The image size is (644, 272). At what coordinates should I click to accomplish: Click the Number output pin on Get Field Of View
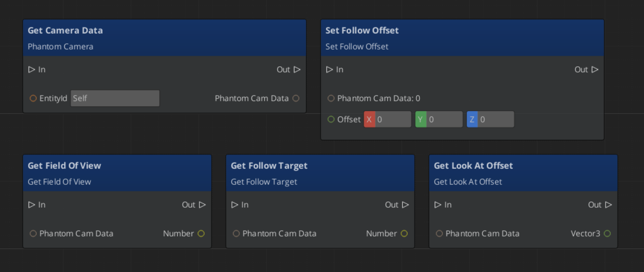tap(201, 234)
